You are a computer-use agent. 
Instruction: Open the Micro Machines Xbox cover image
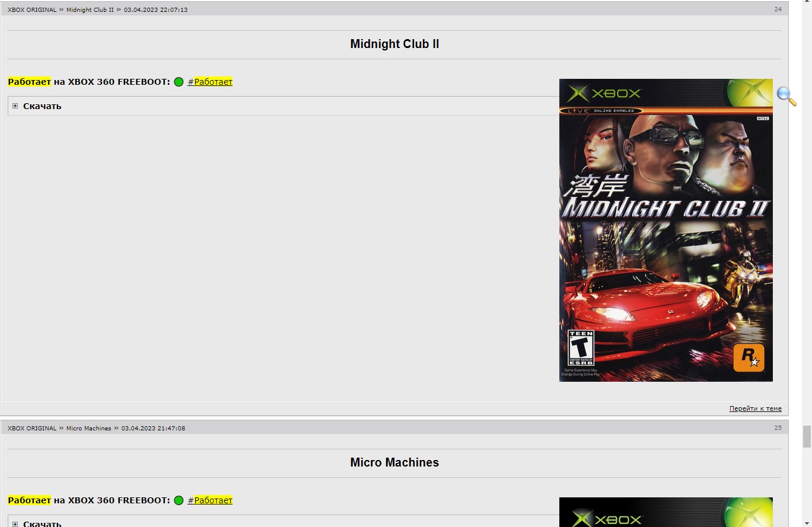click(x=666, y=512)
